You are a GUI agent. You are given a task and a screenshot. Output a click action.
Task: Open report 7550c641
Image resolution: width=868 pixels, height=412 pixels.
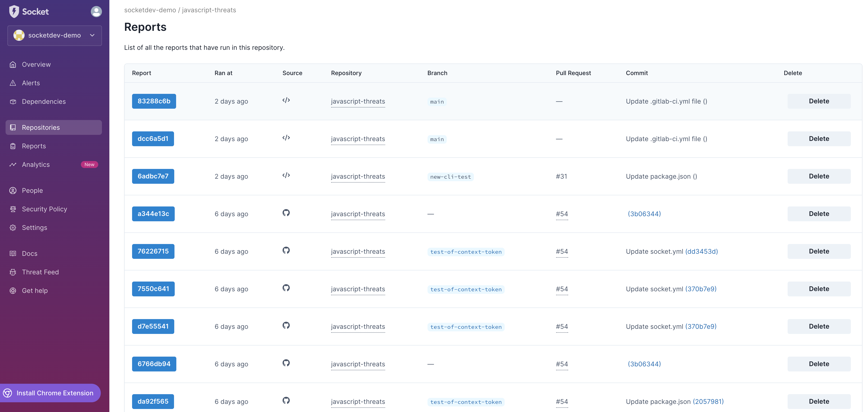(x=153, y=289)
